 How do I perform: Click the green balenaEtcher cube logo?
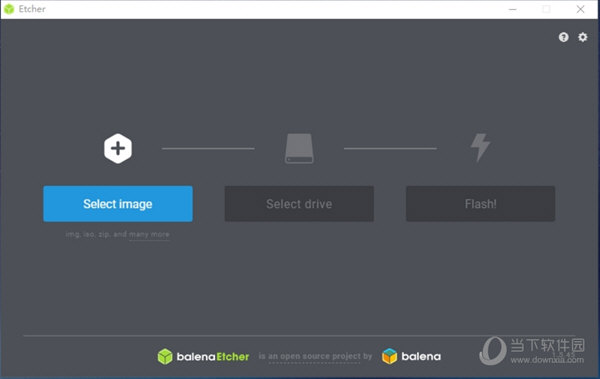165,356
